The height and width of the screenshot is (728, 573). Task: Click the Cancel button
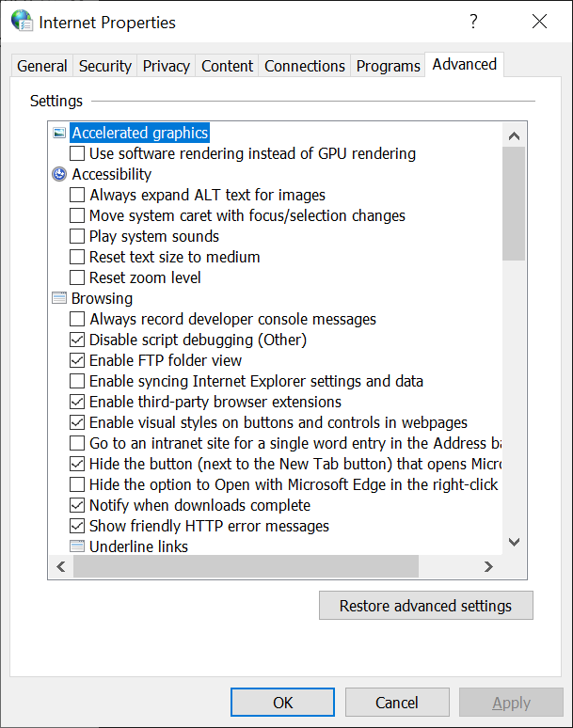click(x=397, y=703)
